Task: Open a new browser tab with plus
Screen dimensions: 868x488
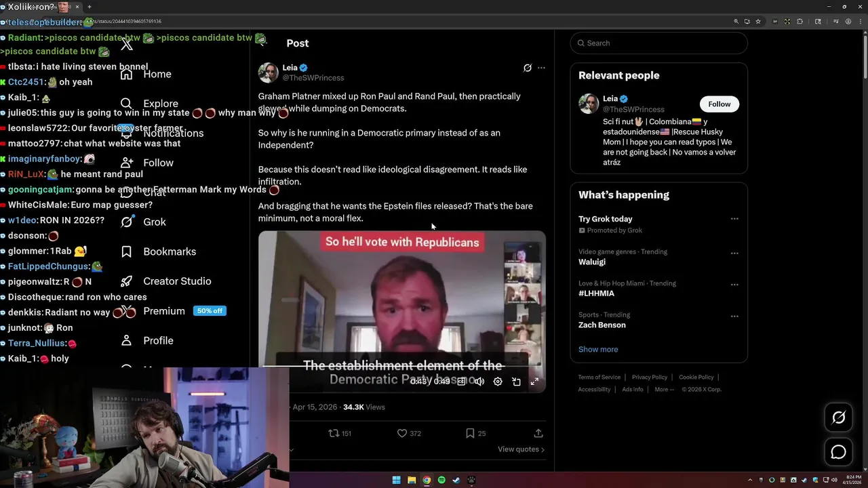Action: pos(89,7)
